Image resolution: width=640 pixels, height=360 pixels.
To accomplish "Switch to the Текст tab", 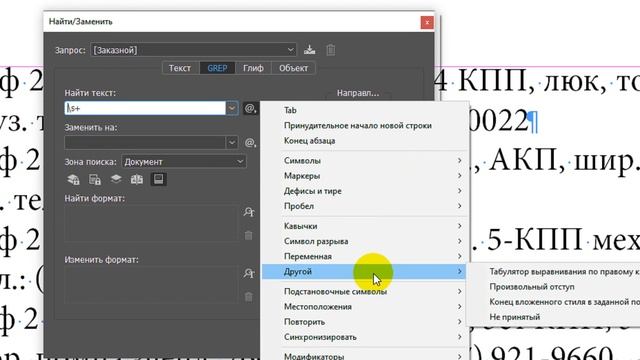I will click(180, 68).
